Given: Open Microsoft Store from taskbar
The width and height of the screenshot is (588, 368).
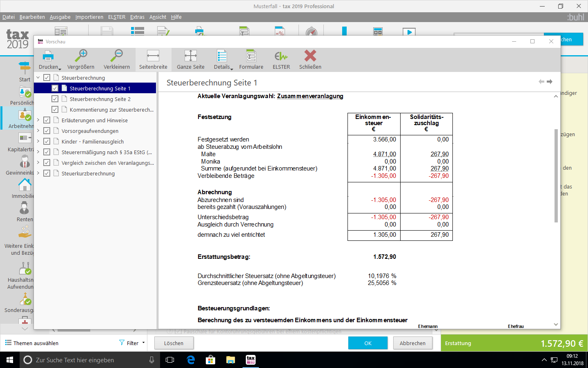Looking at the screenshot, I should tap(211, 360).
